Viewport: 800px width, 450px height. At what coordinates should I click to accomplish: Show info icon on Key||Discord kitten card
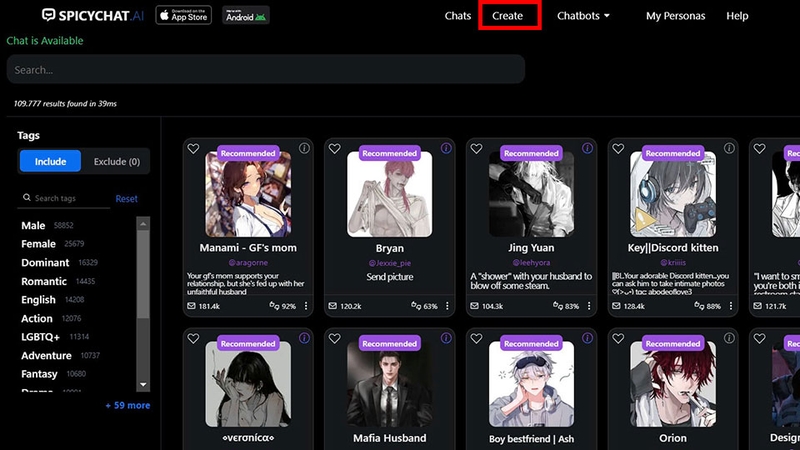tap(729, 148)
